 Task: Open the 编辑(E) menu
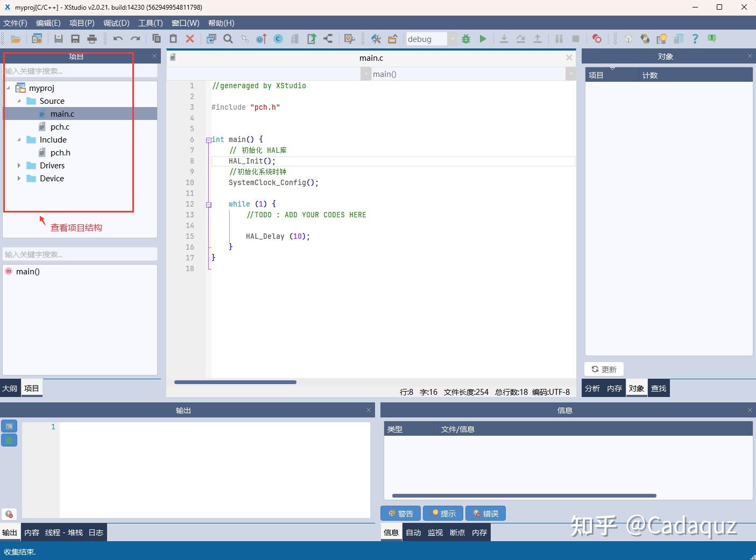click(x=48, y=23)
